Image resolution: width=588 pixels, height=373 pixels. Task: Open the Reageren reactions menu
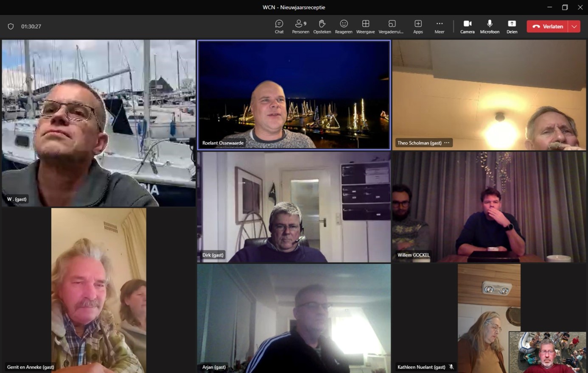tap(344, 26)
